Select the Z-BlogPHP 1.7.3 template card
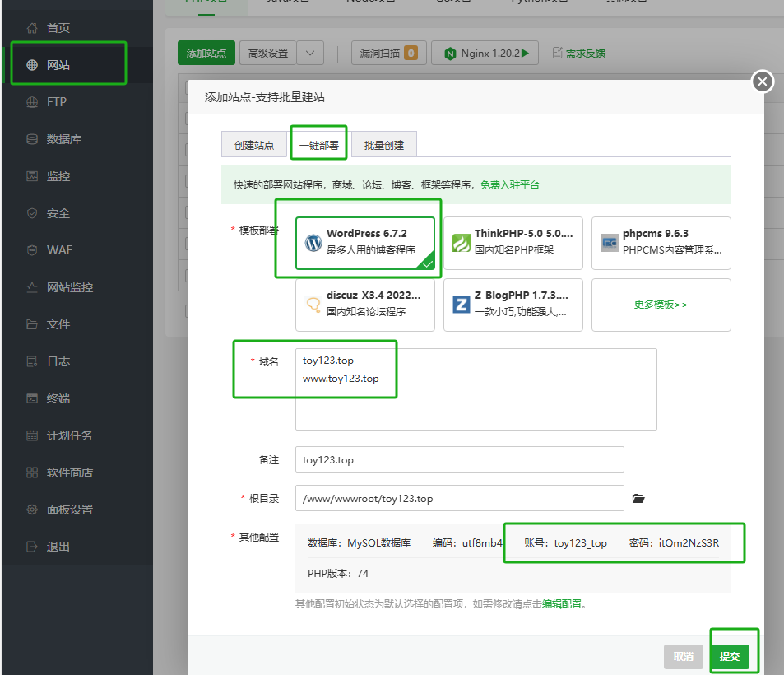 point(513,305)
